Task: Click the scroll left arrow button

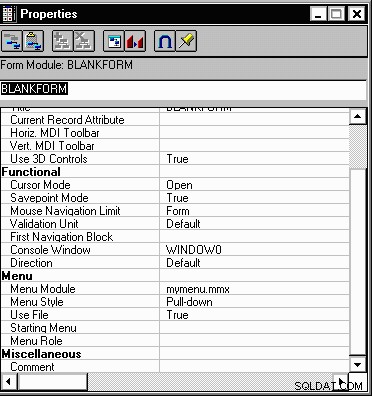Action: 9,381
